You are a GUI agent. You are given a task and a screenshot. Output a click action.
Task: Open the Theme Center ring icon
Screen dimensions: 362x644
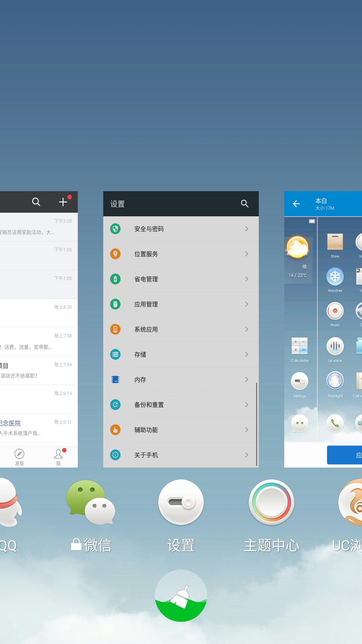point(271,502)
